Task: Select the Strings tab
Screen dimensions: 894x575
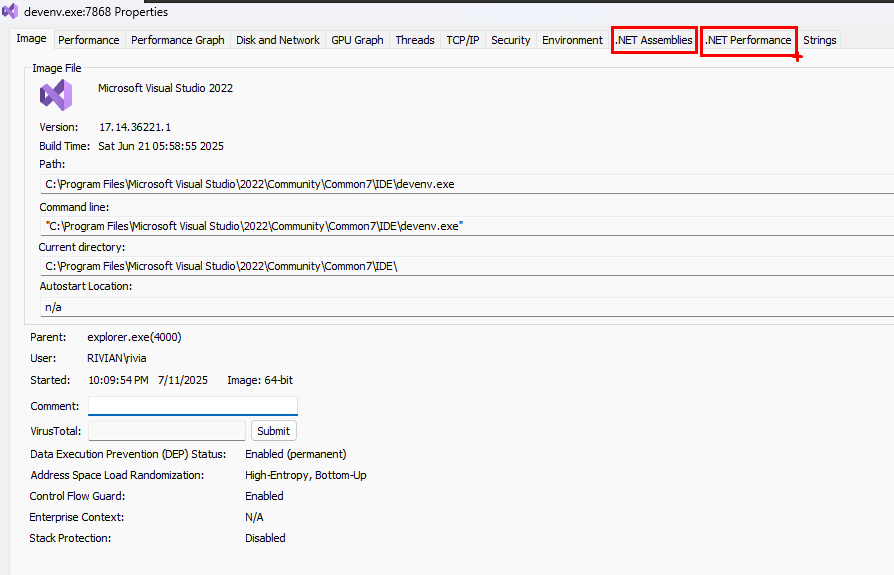Action: [819, 40]
